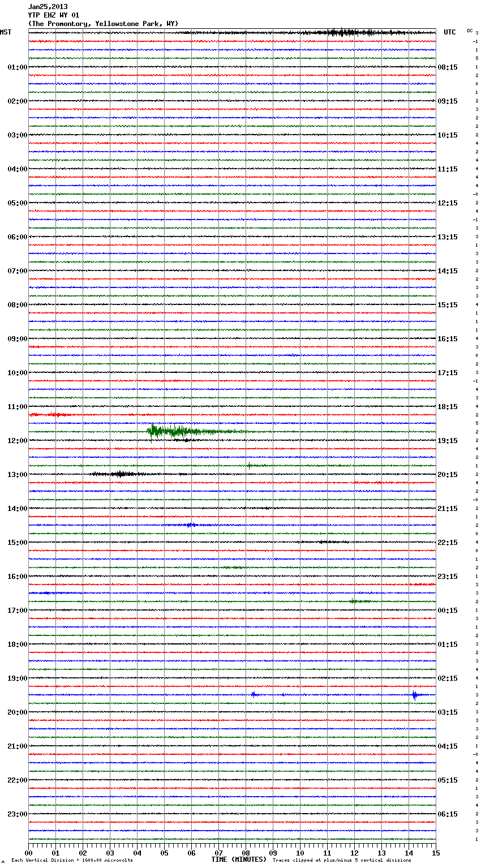Click the 06:15 UTC time label
The width and height of the screenshot is (481, 868).
point(448,814)
